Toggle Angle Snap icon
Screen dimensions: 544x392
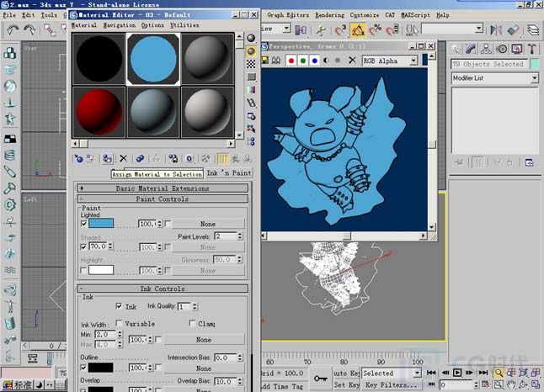tap(358, 30)
